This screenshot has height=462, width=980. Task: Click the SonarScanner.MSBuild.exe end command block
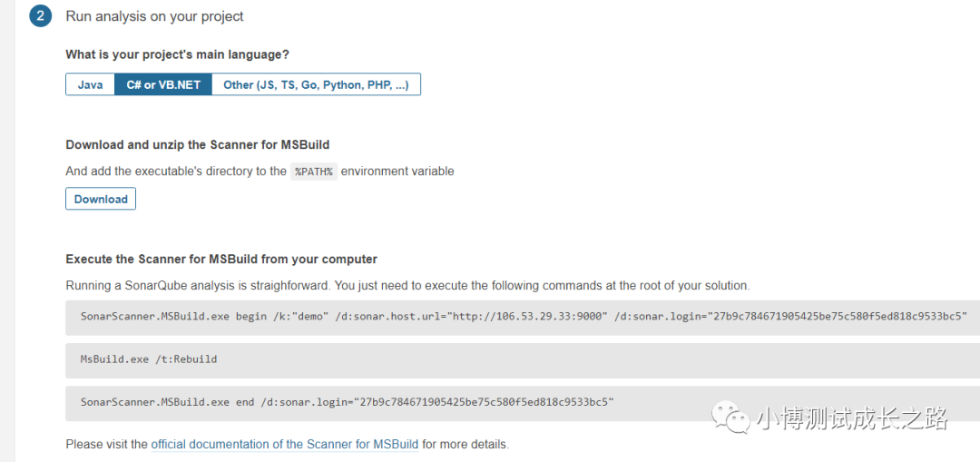(x=523, y=403)
